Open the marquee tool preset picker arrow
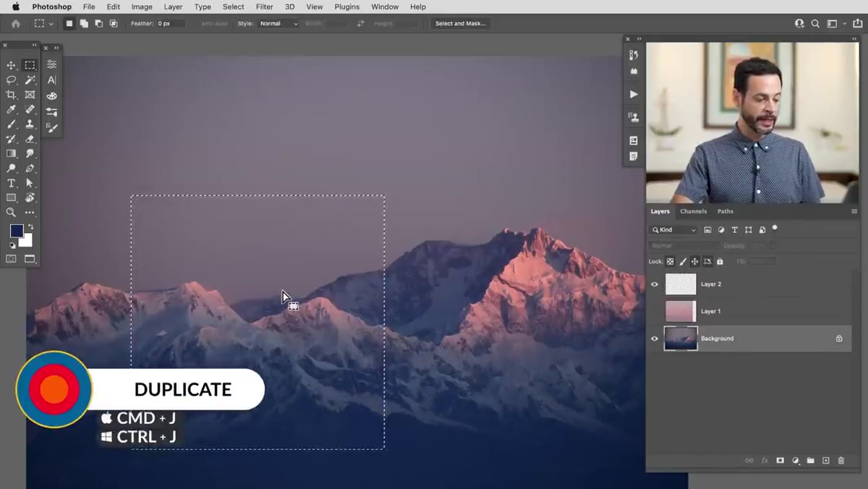The height and width of the screenshot is (489, 868). tap(51, 24)
